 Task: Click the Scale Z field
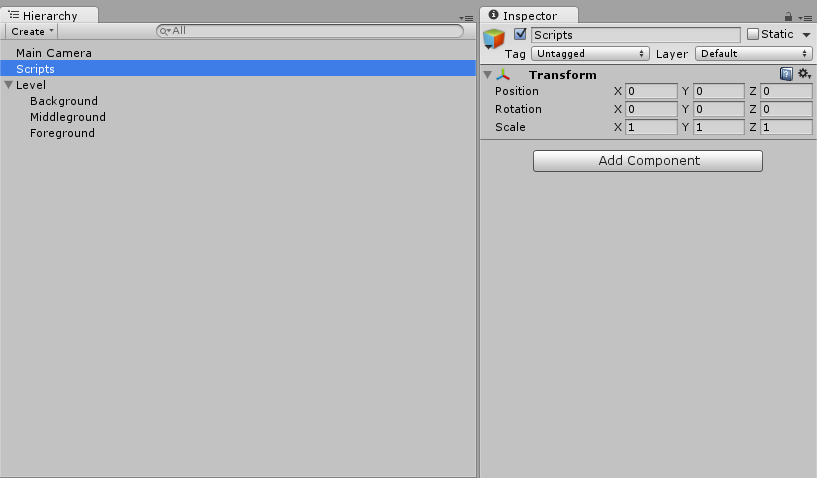786,127
